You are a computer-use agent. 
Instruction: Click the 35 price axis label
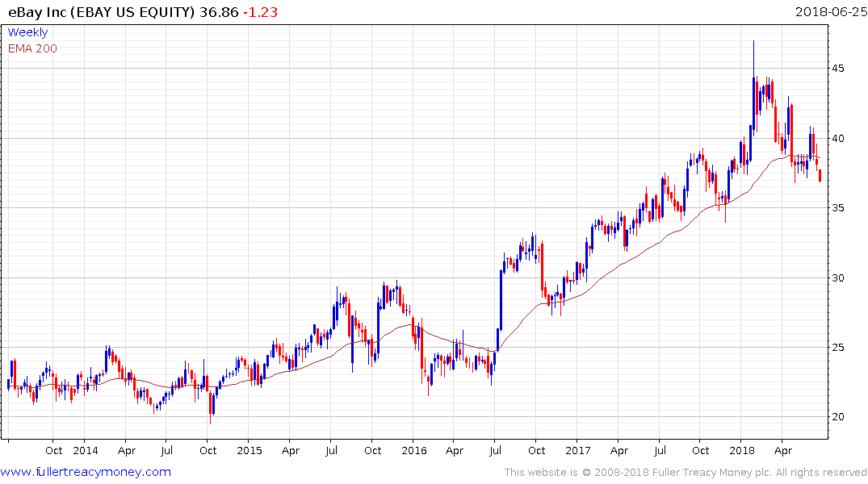tap(838, 208)
